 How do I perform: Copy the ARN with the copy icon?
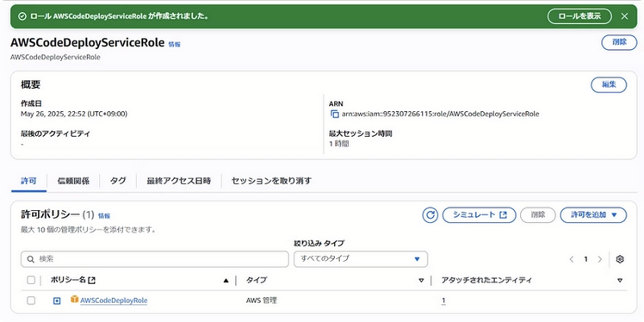coord(335,115)
